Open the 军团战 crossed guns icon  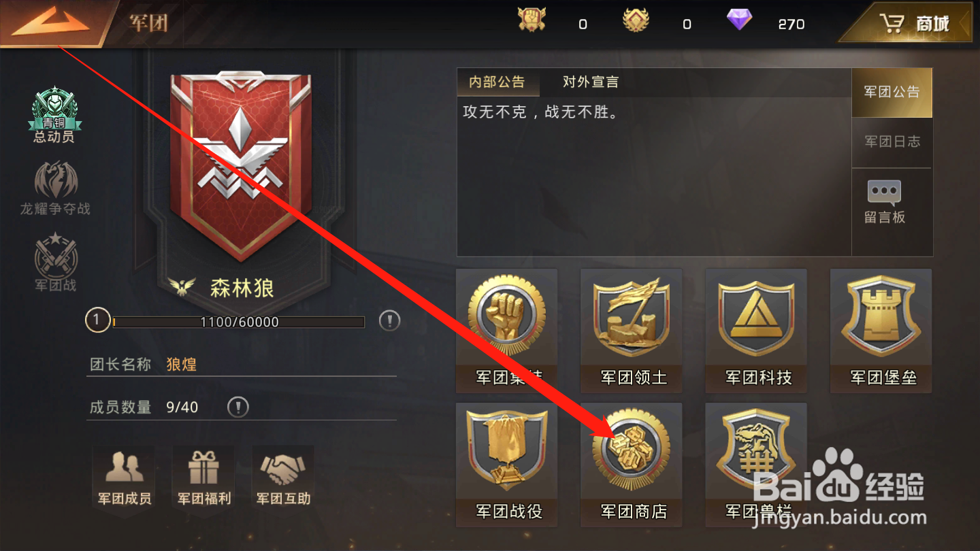point(56,263)
